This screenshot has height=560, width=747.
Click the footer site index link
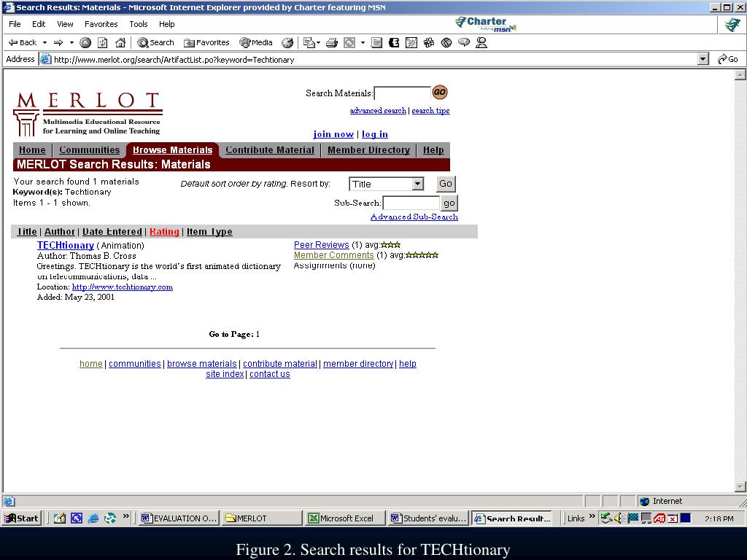pos(225,374)
